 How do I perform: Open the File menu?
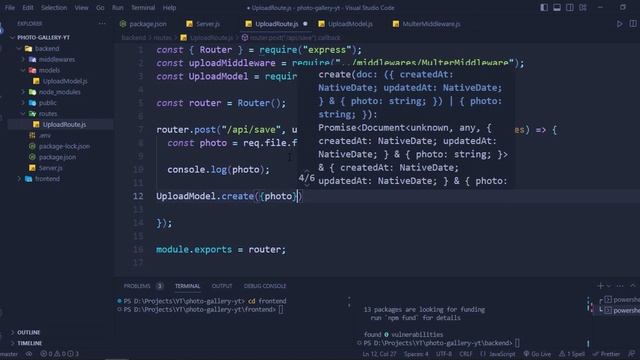(10, 8)
